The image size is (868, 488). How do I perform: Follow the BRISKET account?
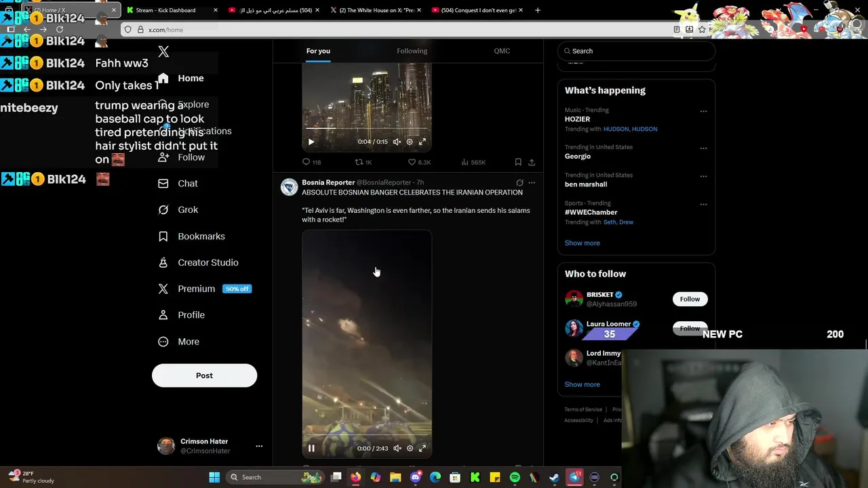coord(690,299)
